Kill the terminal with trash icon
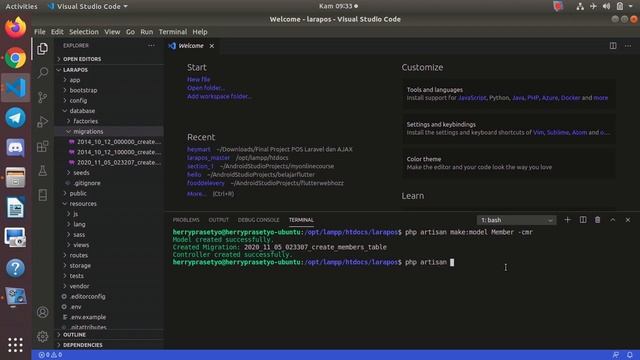This screenshot has height=360, width=640. click(598, 220)
